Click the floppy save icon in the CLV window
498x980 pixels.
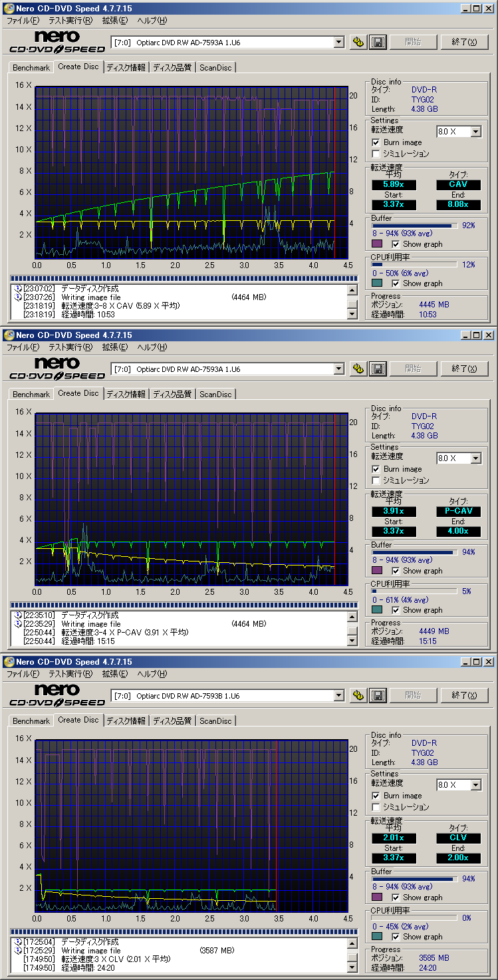point(378,695)
